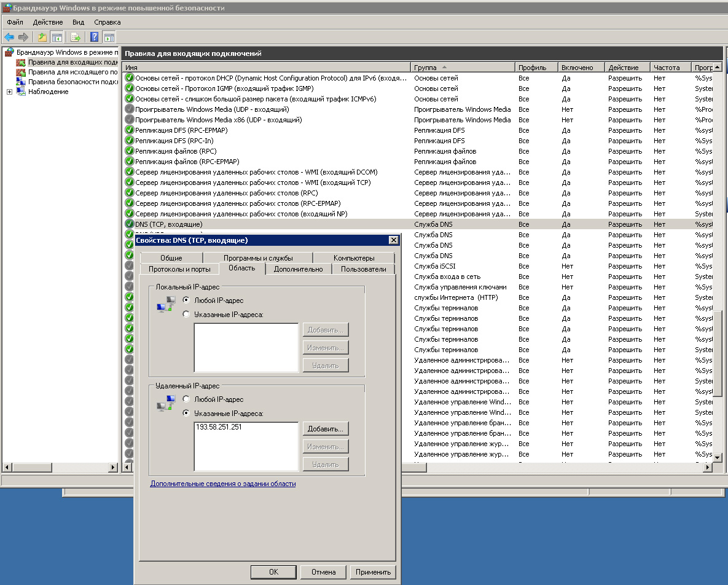Click check icon of Репликация файлов (RPC-EPMAP)
This screenshot has width=728, height=585.
tap(130, 162)
